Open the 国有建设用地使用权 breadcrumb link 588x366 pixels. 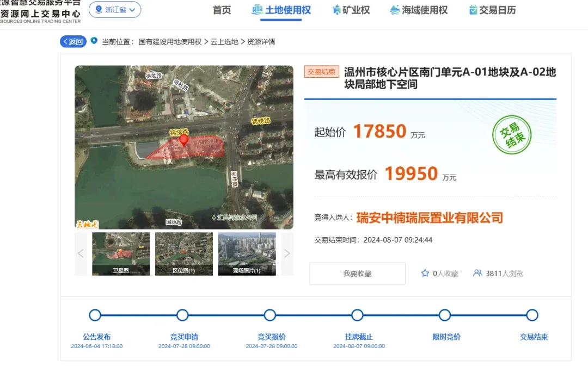coord(170,41)
